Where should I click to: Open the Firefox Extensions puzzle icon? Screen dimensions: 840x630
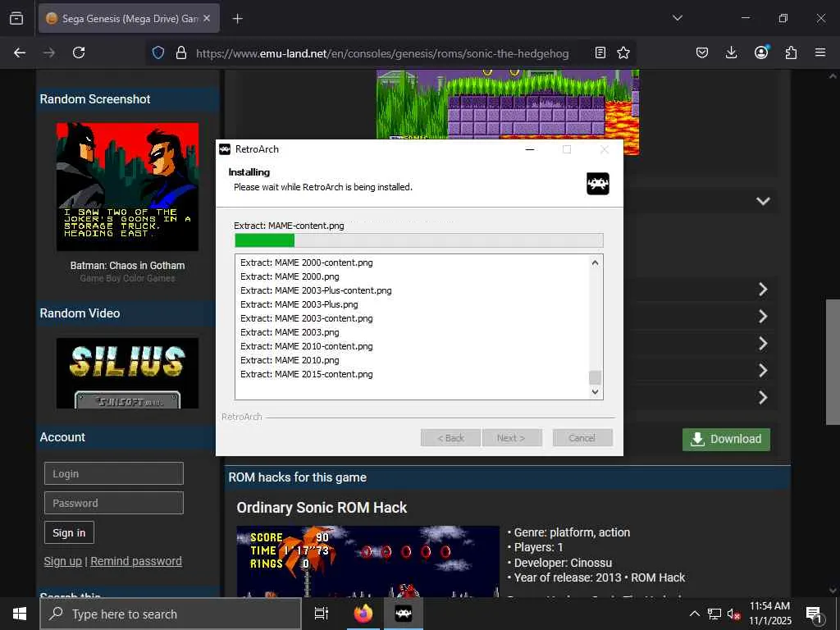tap(791, 52)
